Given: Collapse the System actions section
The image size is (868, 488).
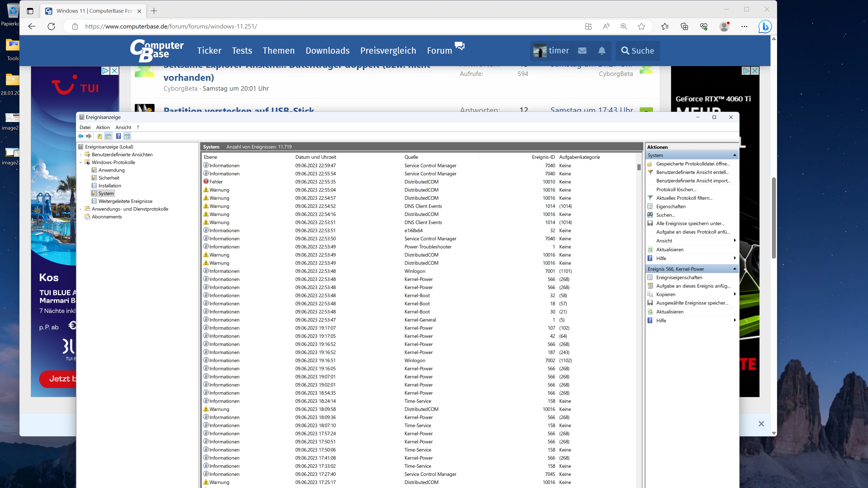Looking at the screenshot, I should [734, 155].
